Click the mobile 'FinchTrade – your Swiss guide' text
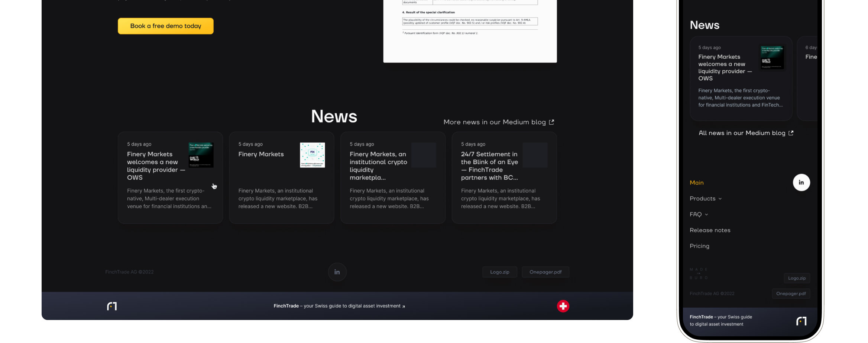868x343 pixels. [721, 320]
